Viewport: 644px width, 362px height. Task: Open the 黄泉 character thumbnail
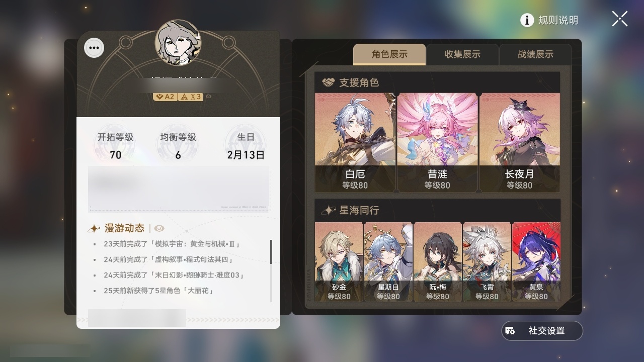coord(536,262)
